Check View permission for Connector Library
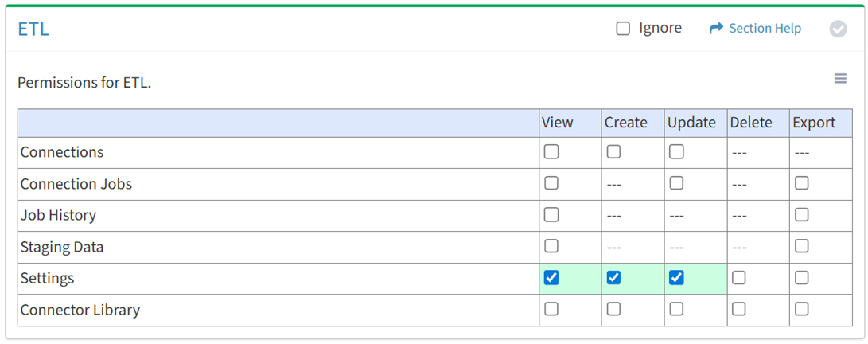The height and width of the screenshot is (344, 868). (x=551, y=309)
